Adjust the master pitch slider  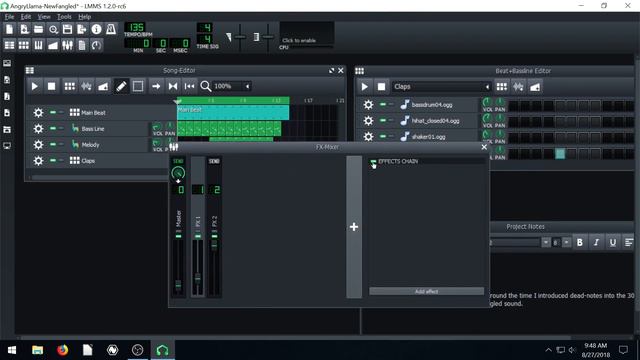pos(268,37)
